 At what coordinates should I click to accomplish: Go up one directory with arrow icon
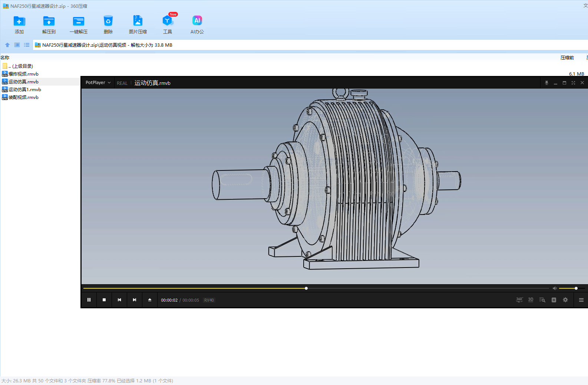click(7, 45)
